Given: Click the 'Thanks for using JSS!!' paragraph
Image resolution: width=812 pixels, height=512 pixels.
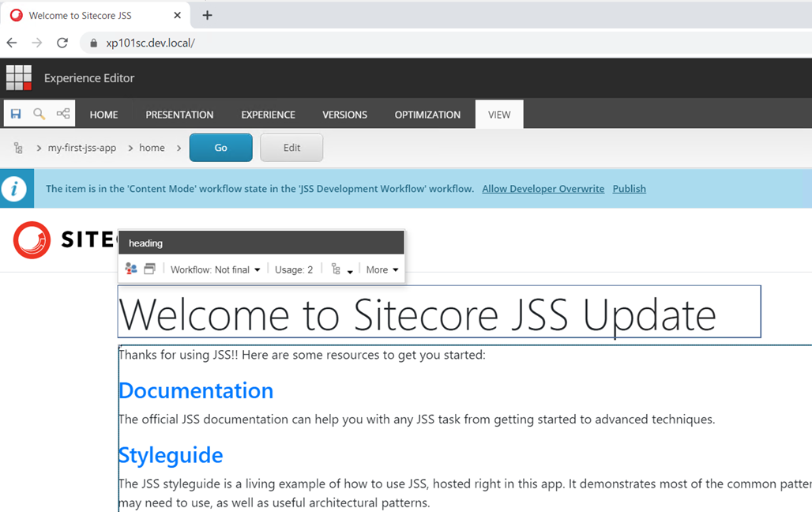Looking at the screenshot, I should click(302, 355).
